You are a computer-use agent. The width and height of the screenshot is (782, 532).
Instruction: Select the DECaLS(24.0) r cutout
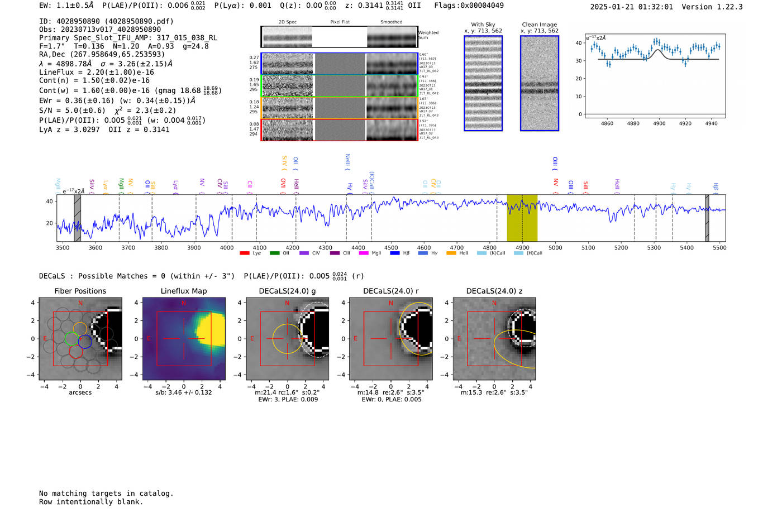(x=391, y=339)
